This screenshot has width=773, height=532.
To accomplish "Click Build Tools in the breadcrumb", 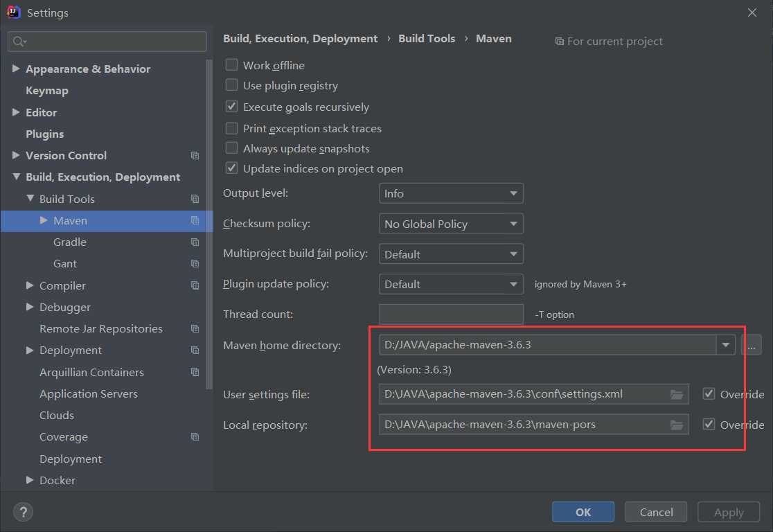I will [427, 39].
